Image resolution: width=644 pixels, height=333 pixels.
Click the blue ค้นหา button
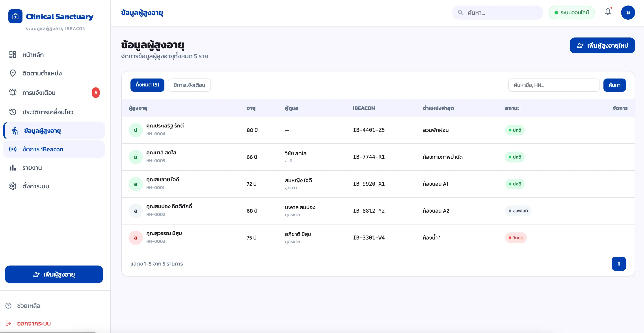[x=614, y=85]
